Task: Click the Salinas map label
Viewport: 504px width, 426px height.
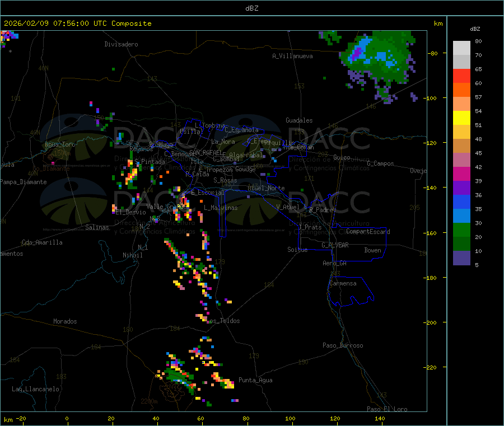Action: coord(97,227)
